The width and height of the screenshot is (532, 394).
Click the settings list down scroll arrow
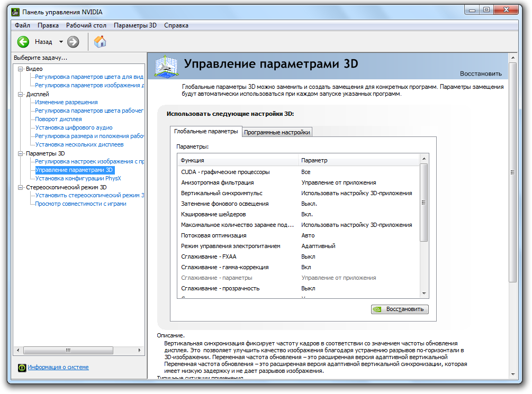tap(423, 293)
